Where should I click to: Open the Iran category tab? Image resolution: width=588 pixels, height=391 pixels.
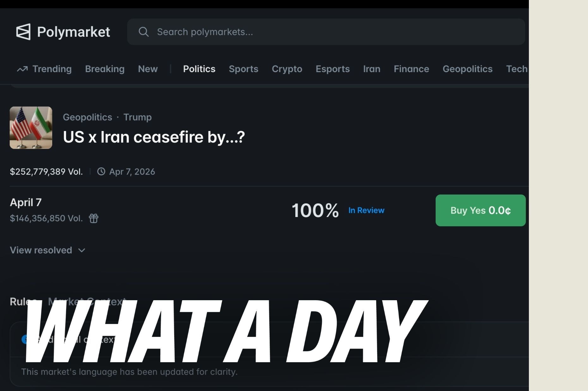tap(371, 69)
